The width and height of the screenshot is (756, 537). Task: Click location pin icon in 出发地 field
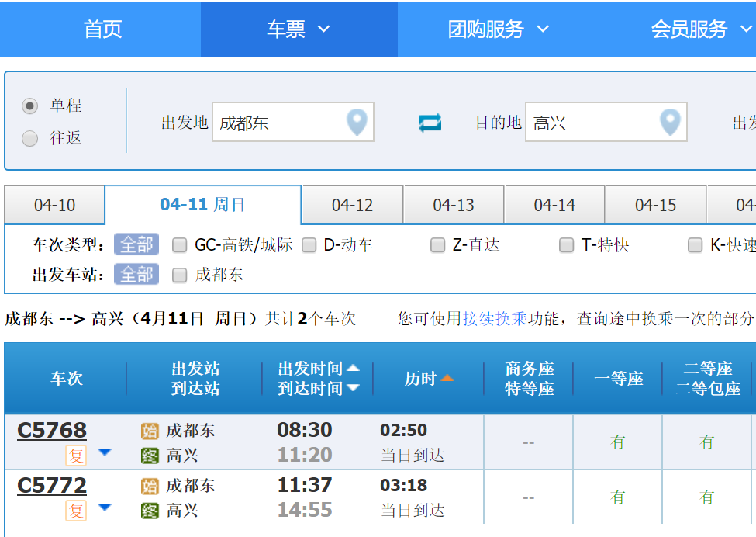click(357, 122)
